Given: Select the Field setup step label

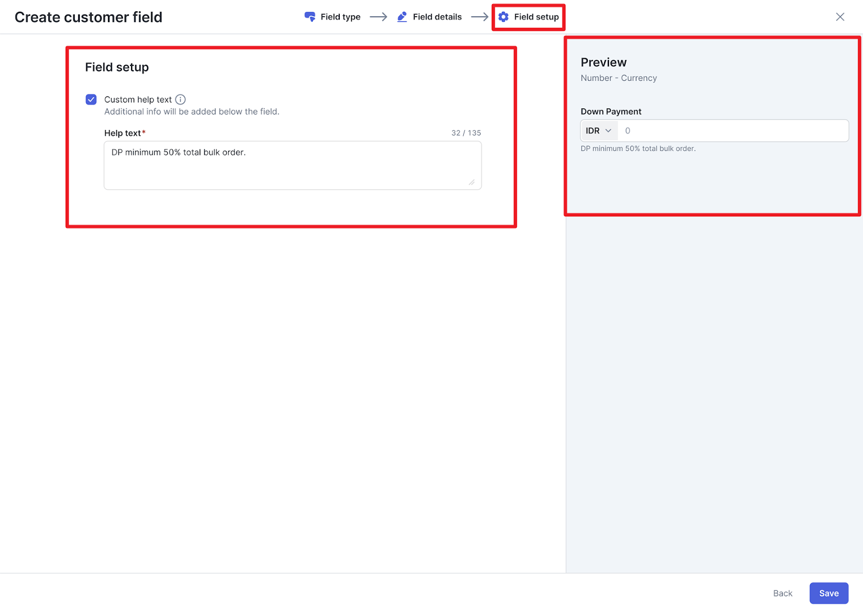Looking at the screenshot, I should click(536, 17).
